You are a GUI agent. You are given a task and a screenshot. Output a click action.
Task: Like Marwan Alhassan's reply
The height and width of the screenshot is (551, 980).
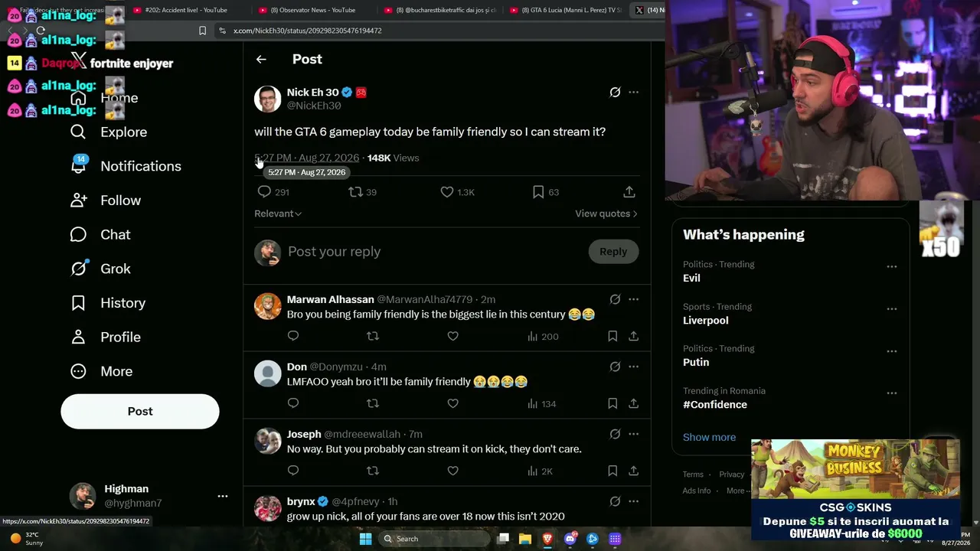click(x=452, y=336)
